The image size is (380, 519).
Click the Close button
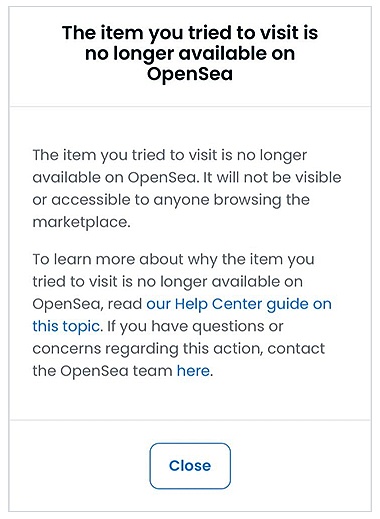190,466
